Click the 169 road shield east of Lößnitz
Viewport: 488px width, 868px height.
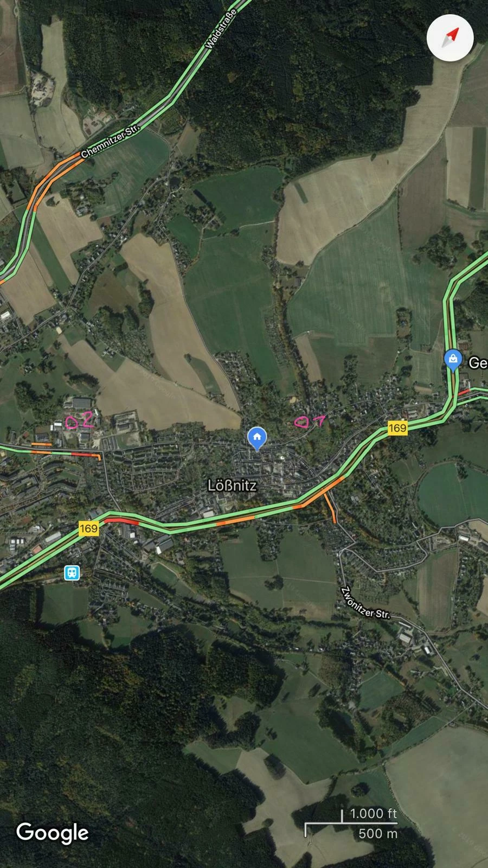(397, 428)
